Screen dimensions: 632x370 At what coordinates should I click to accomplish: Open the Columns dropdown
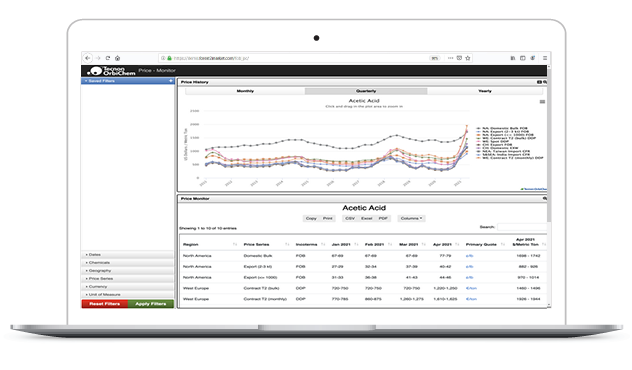click(x=411, y=218)
